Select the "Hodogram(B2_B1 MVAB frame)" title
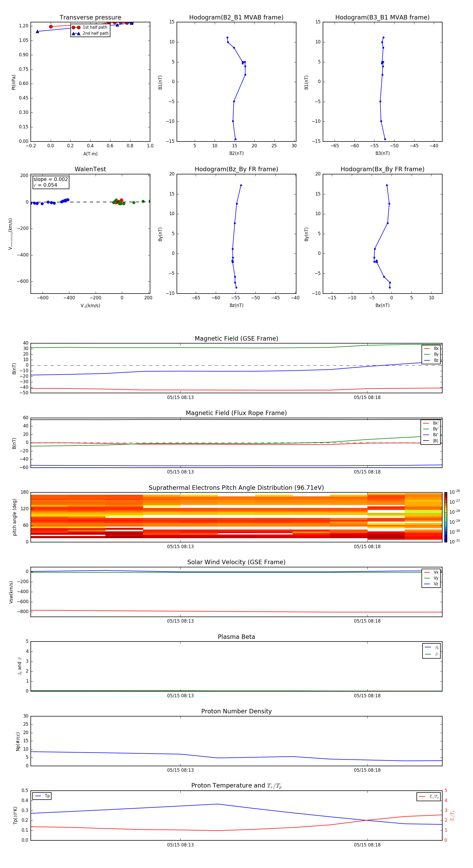Image resolution: width=473 pixels, height=868 pixels. click(x=236, y=18)
